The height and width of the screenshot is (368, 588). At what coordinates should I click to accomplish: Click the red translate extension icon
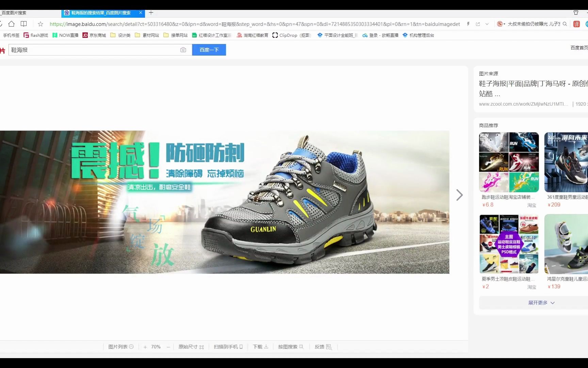(576, 24)
